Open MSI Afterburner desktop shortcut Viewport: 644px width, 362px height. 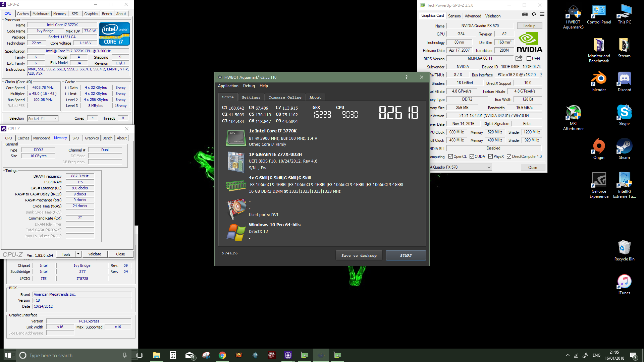point(573,118)
